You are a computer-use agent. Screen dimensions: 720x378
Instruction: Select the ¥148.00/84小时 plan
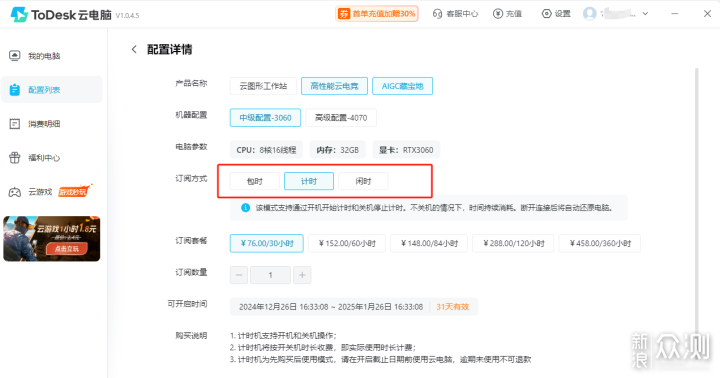tap(429, 243)
